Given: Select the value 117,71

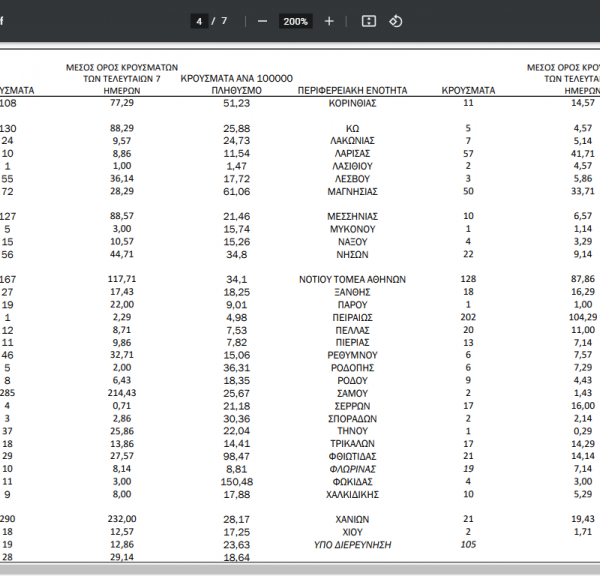Looking at the screenshot, I should tap(122, 279).
